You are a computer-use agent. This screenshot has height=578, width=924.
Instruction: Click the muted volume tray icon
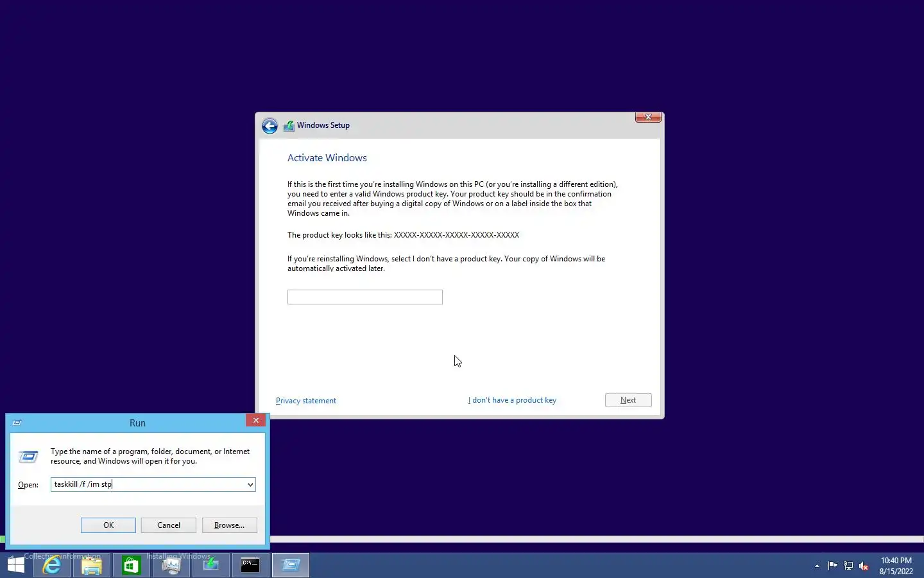tap(864, 566)
